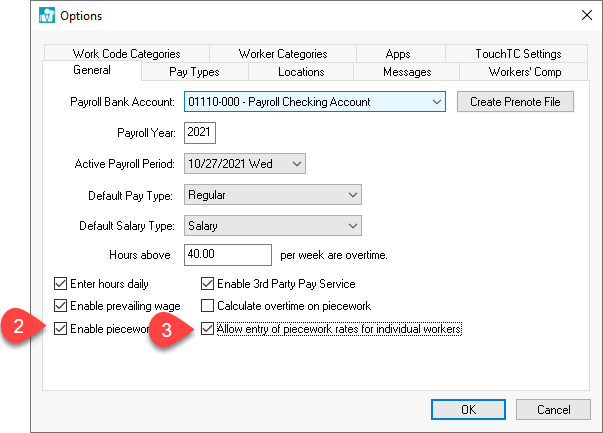Select the Work Code Categories tab

[x=126, y=54]
